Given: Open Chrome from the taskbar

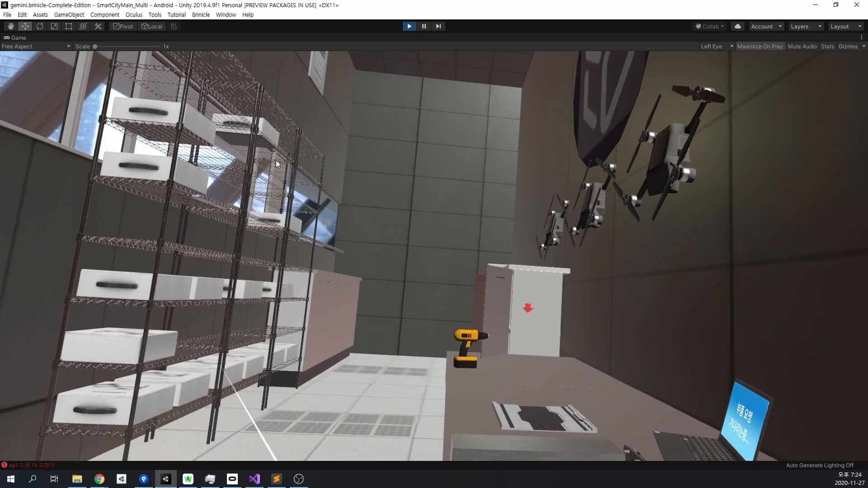Looking at the screenshot, I should [x=99, y=479].
